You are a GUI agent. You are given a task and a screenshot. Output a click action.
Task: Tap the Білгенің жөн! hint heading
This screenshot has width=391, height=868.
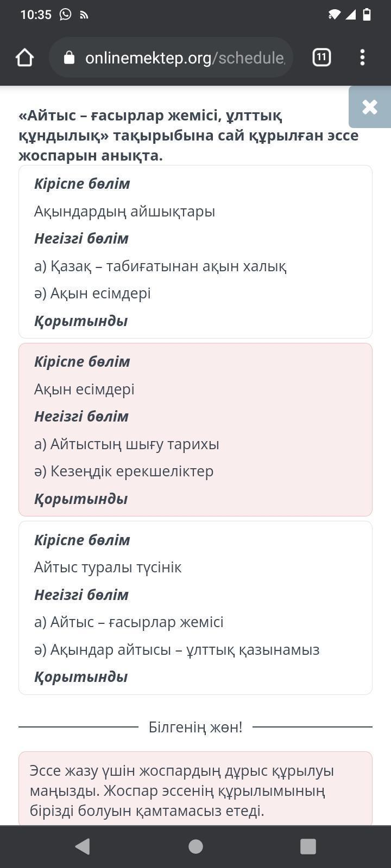pos(195,727)
